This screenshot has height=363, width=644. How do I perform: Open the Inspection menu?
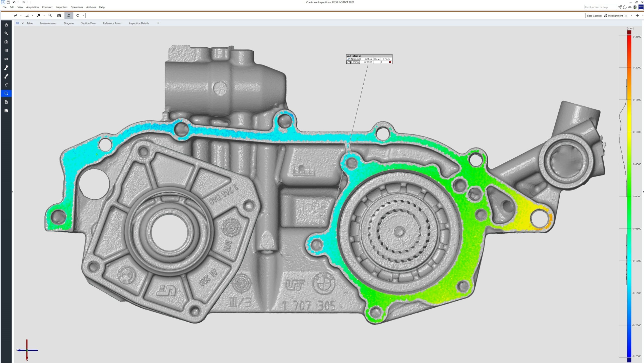point(61,7)
